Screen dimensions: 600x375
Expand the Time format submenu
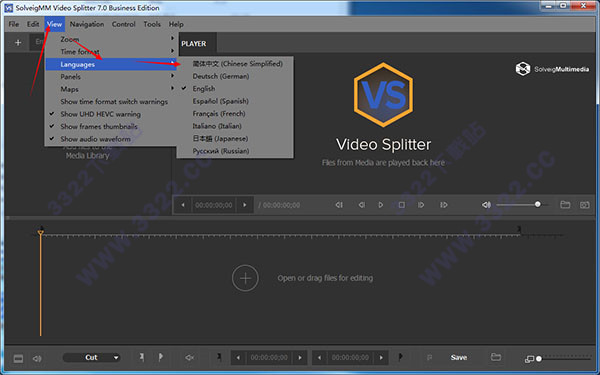111,52
